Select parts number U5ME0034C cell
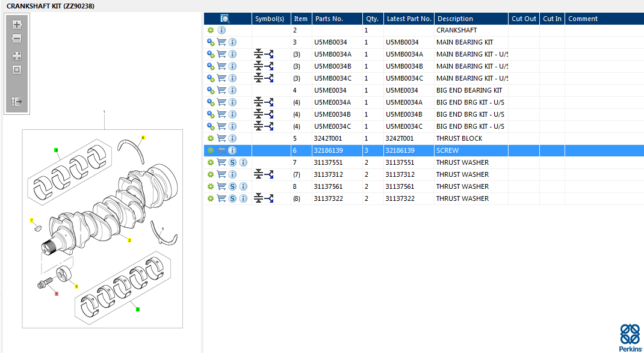The width and height of the screenshot is (644, 353). coord(337,126)
